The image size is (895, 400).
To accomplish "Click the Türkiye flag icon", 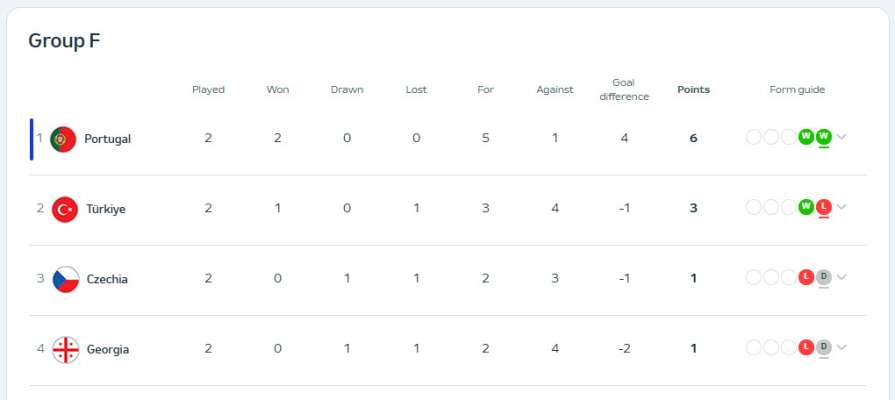I will (x=64, y=209).
